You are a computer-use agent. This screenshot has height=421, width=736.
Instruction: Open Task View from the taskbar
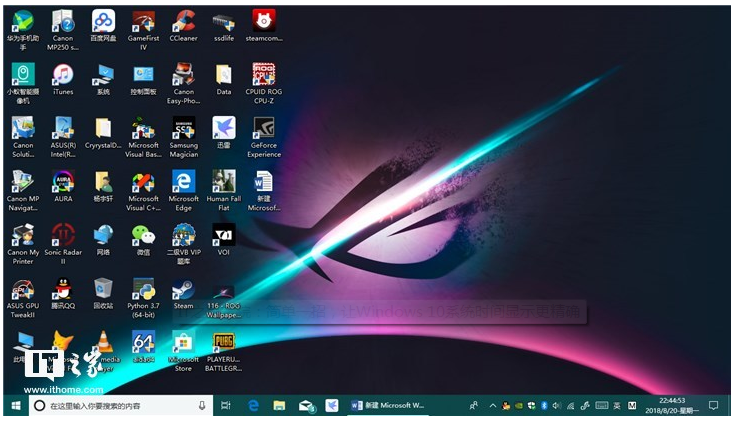tap(226, 406)
